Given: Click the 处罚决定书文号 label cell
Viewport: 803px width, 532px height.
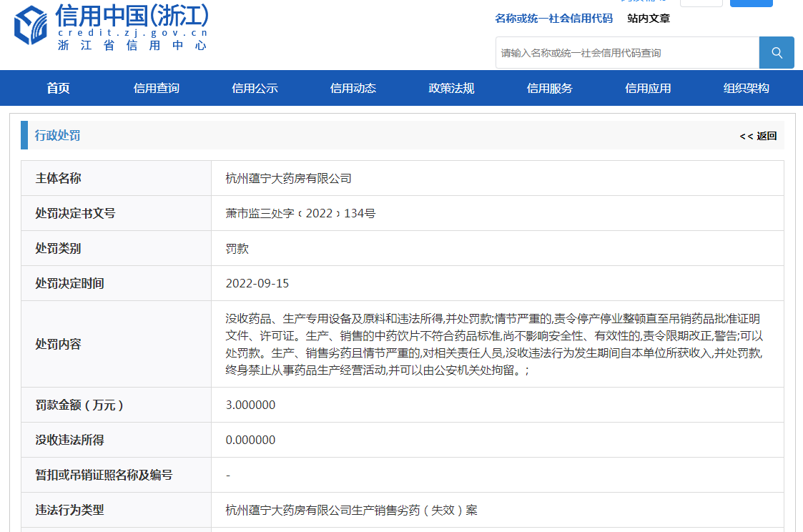Looking at the screenshot, I should (117, 213).
